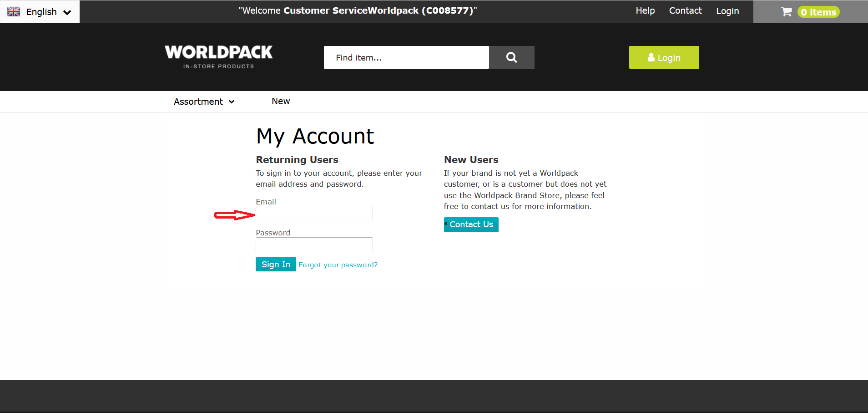Screen dimensions: 868x413
Task: Click the red arrow pointing at the Email field
Action: 234,215
